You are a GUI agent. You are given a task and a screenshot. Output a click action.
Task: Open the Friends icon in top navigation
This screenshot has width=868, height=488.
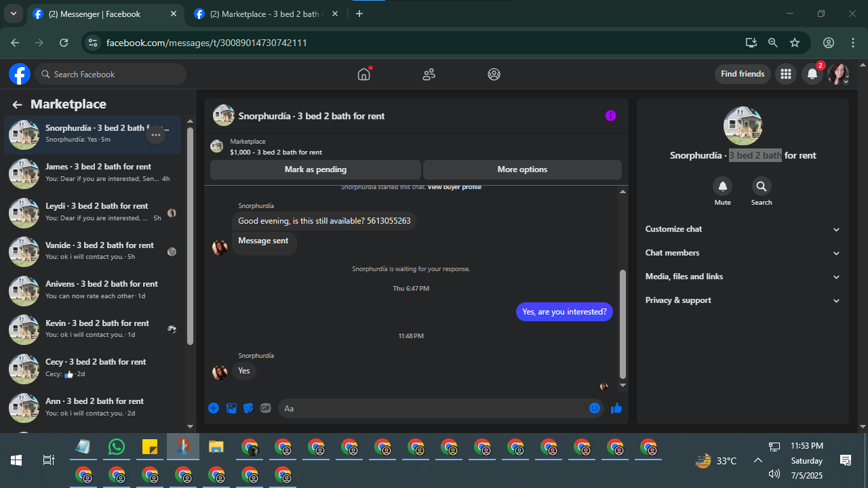click(x=429, y=75)
